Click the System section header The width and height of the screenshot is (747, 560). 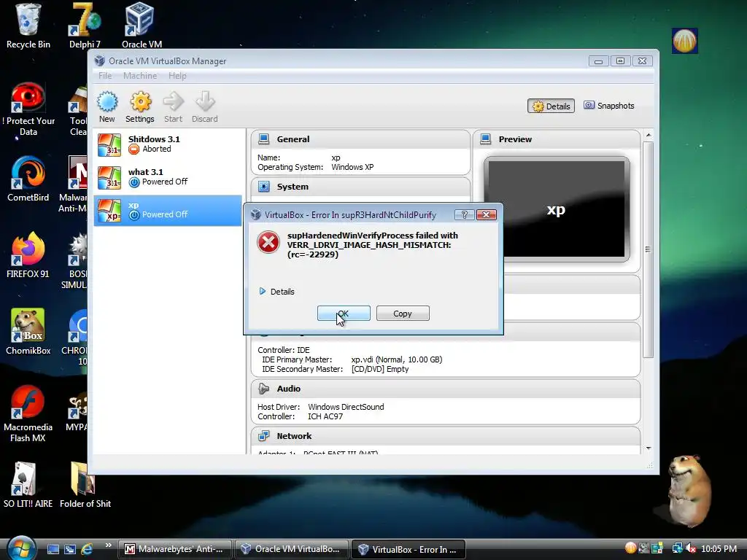click(360, 187)
